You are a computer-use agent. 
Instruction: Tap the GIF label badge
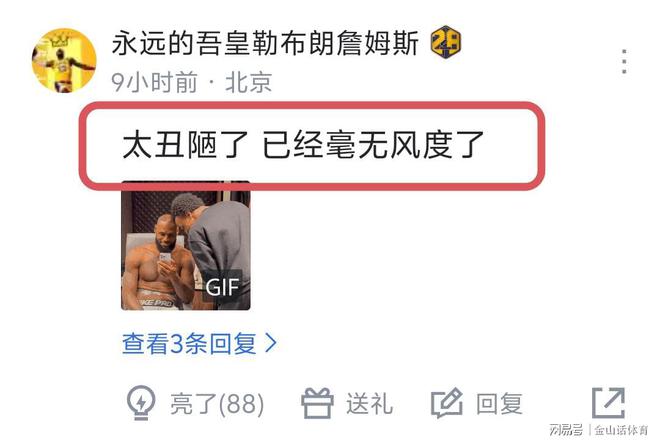click(x=222, y=287)
